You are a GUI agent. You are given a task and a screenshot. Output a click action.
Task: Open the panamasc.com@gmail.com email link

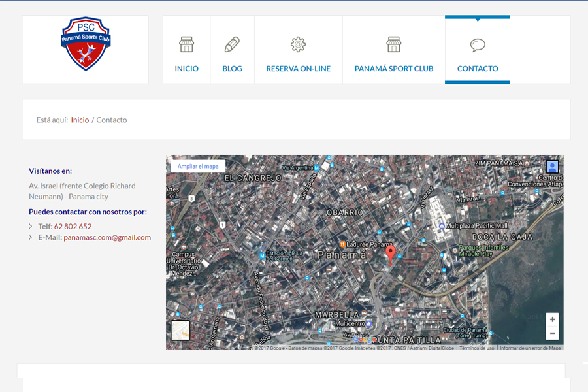(107, 237)
